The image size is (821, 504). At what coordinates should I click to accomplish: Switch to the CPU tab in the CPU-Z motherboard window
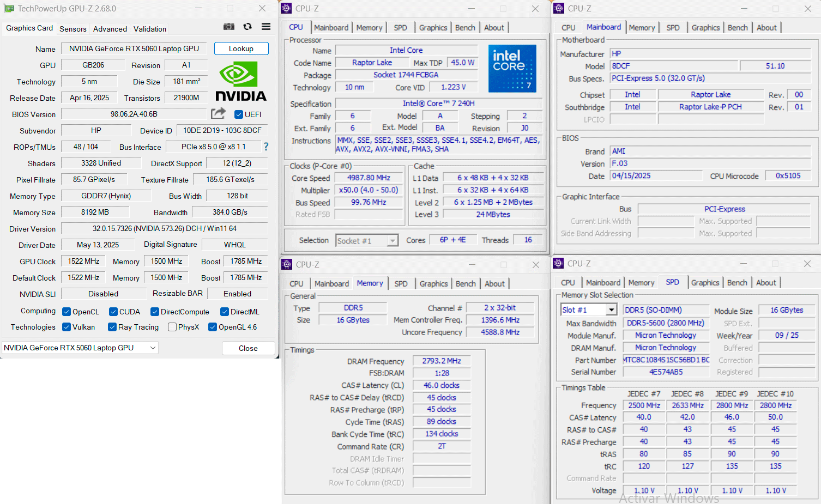[569, 28]
